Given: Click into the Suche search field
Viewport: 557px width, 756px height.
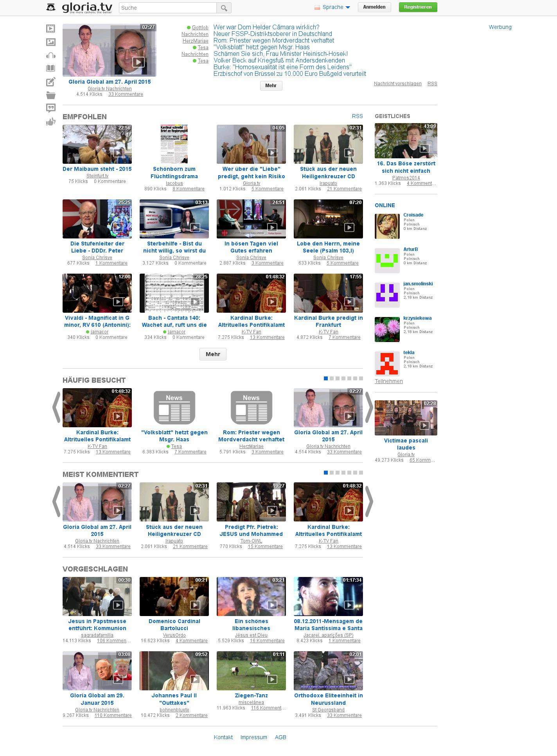Looking at the screenshot, I should (167, 8).
